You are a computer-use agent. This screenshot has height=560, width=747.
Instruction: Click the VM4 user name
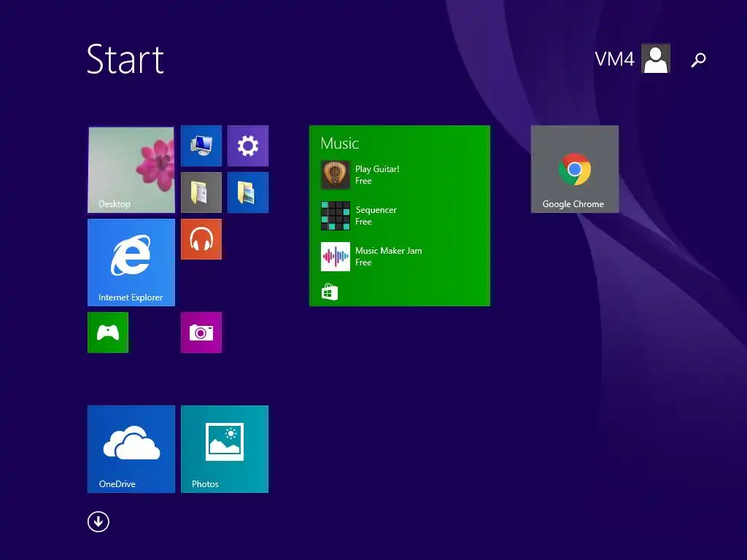tap(614, 60)
